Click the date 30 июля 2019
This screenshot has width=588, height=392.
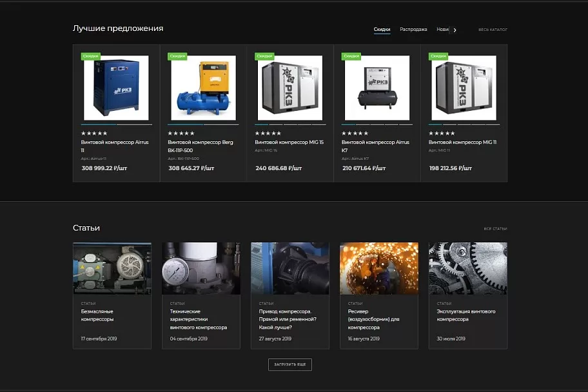pyautogui.click(x=451, y=338)
